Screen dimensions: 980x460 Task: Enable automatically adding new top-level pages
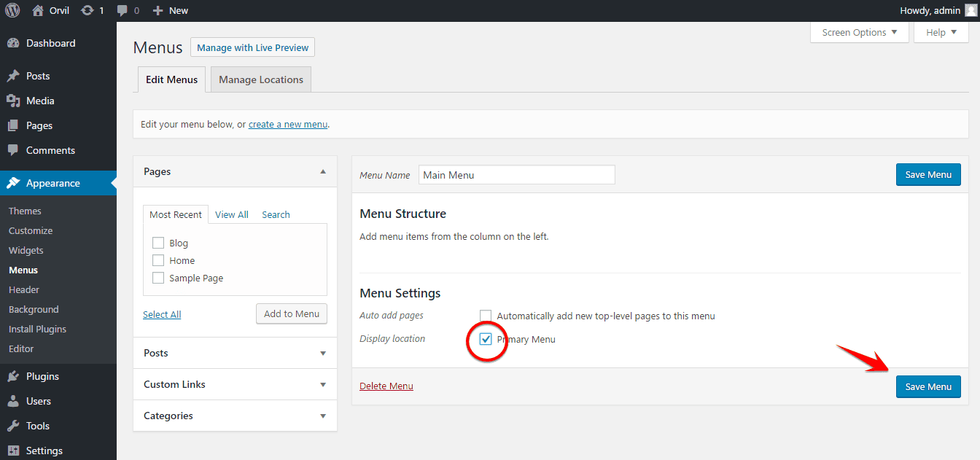coord(486,316)
